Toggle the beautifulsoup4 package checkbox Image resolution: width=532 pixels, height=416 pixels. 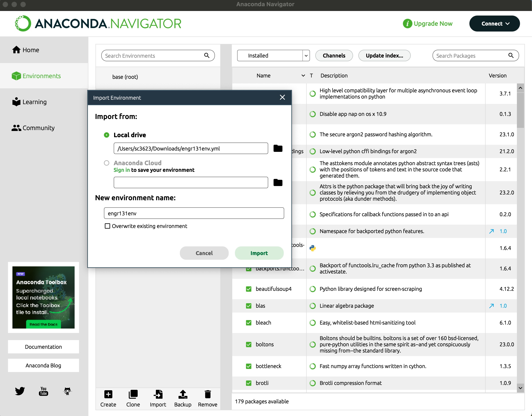(249, 289)
